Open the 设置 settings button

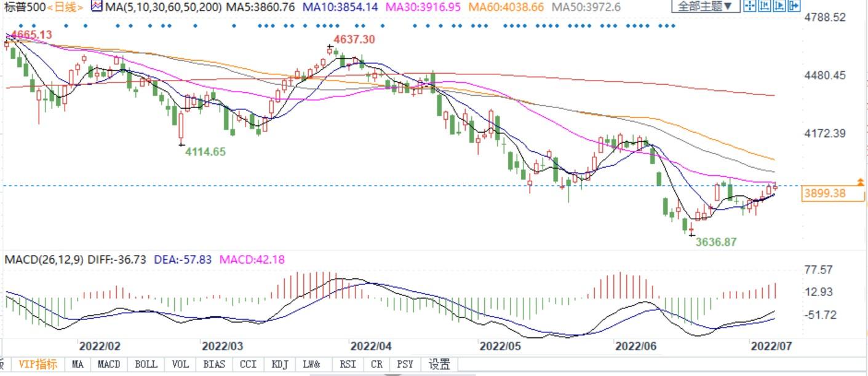pos(439,364)
